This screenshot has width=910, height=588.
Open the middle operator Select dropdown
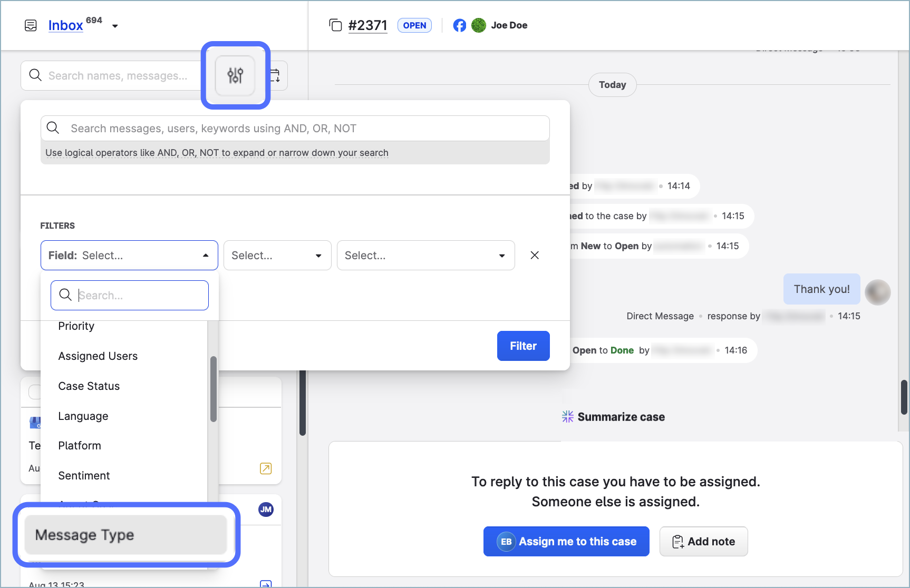pos(277,255)
